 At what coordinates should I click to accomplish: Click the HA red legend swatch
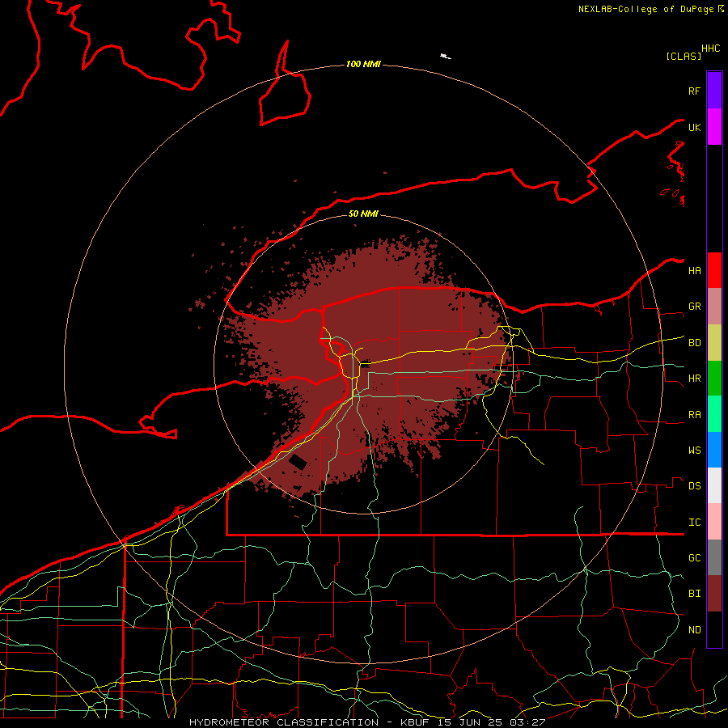[714, 270]
